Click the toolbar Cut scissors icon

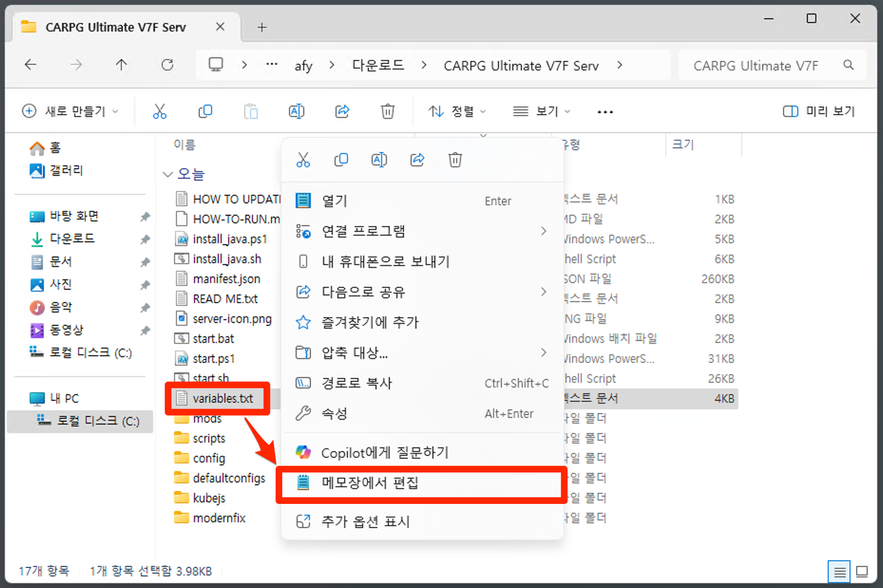click(160, 112)
